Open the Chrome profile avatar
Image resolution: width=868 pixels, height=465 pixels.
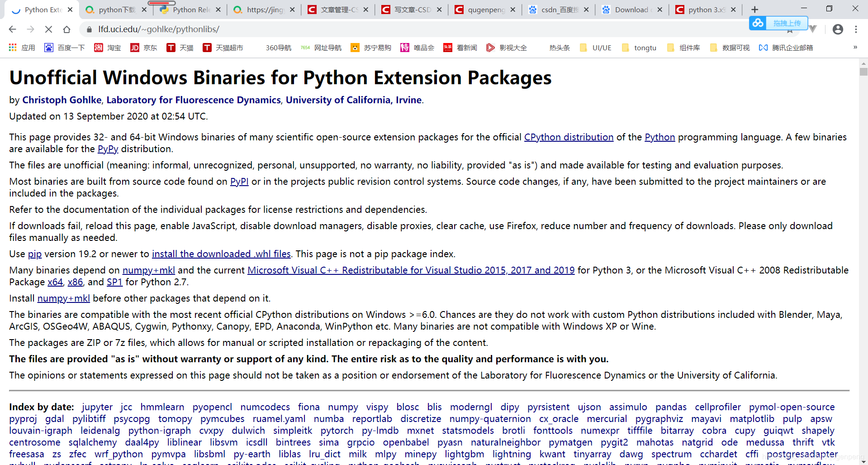point(838,29)
